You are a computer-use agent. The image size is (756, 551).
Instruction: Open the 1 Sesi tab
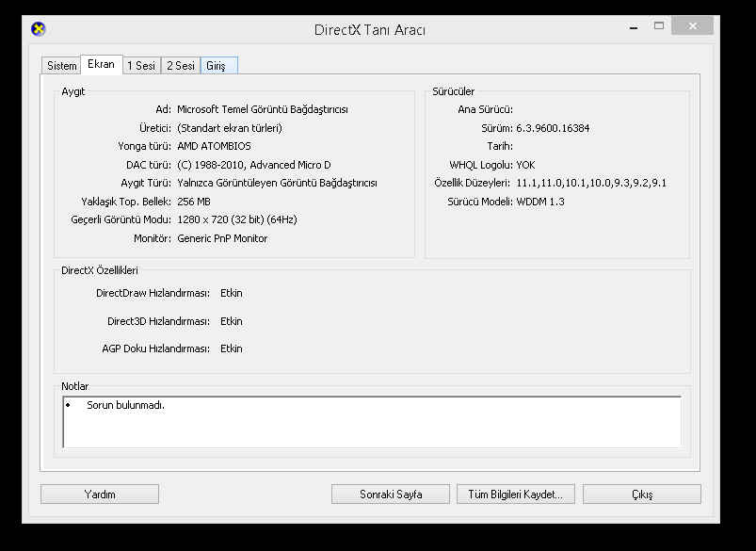[x=141, y=66]
